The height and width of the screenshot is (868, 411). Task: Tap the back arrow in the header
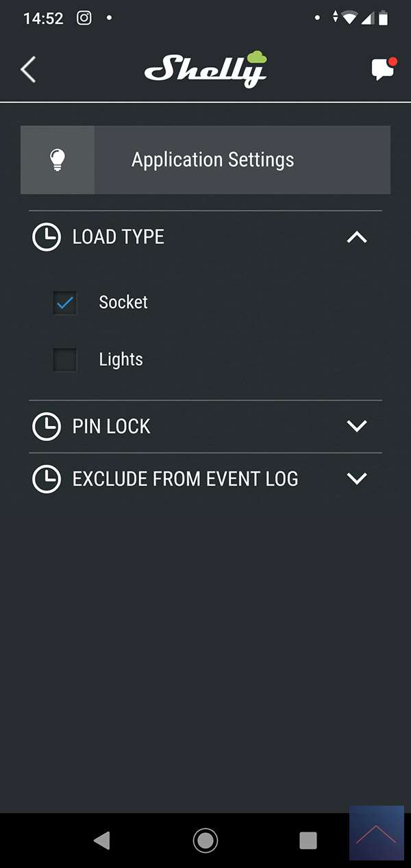click(x=28, y=70)
